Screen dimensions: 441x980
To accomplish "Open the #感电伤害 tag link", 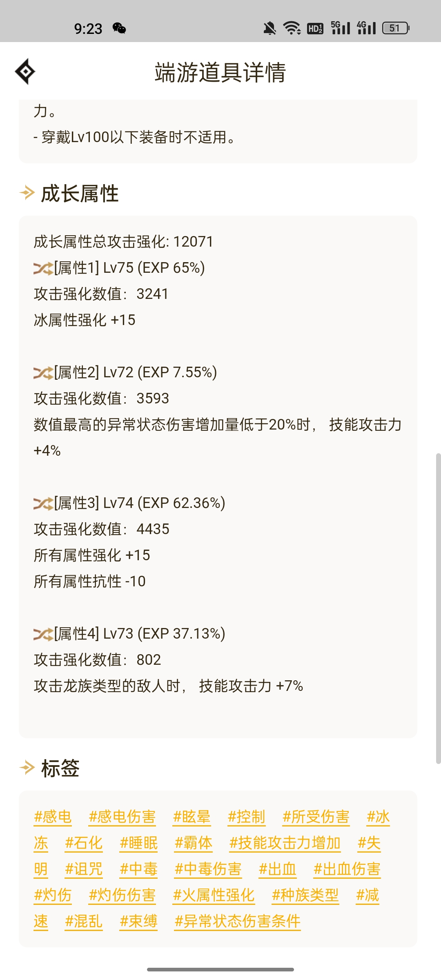I will 122,817.
